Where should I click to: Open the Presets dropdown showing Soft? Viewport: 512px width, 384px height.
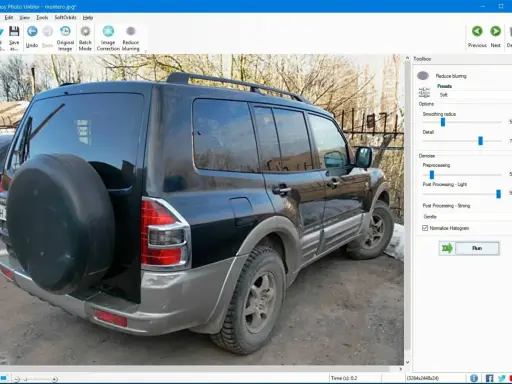tap(474, 95)
